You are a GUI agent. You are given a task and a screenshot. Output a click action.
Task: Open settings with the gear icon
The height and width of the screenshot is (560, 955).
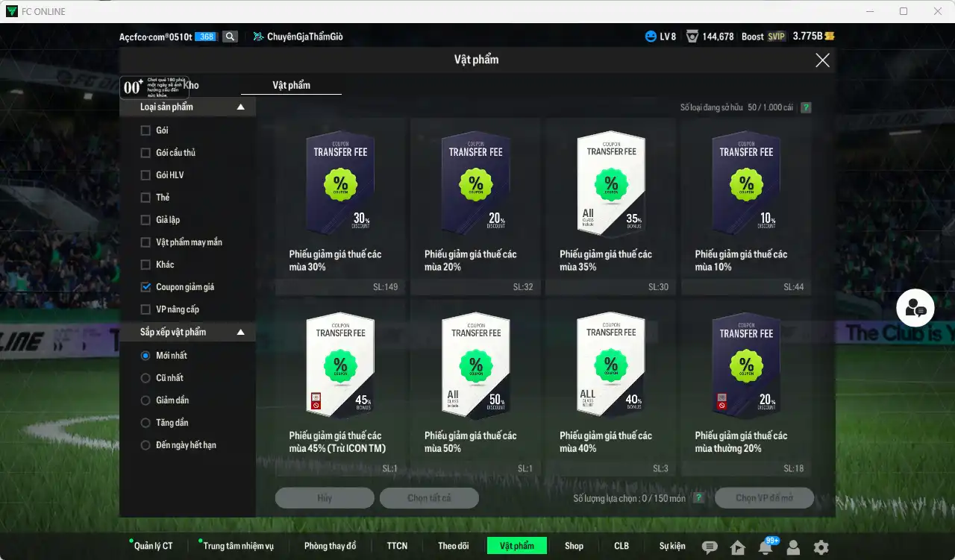[821, 547]
